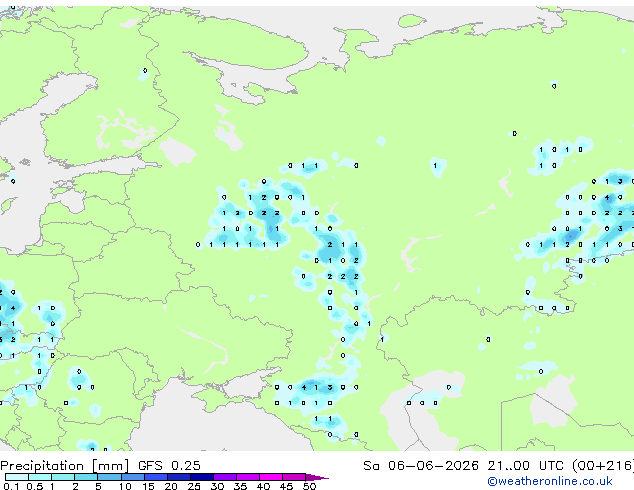
Task: Click the legend label 10
Action: pyautogui.click(x=125, y=486)
